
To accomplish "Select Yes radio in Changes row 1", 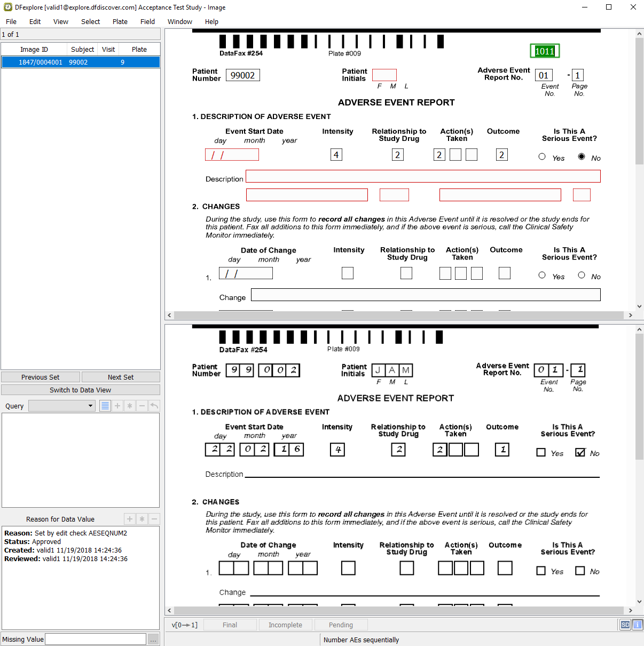I will [x=542, y=275].
